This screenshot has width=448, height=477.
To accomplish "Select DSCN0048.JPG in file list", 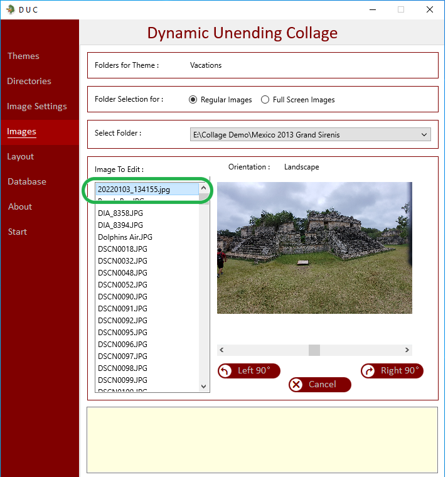I will tap(147, 273).
